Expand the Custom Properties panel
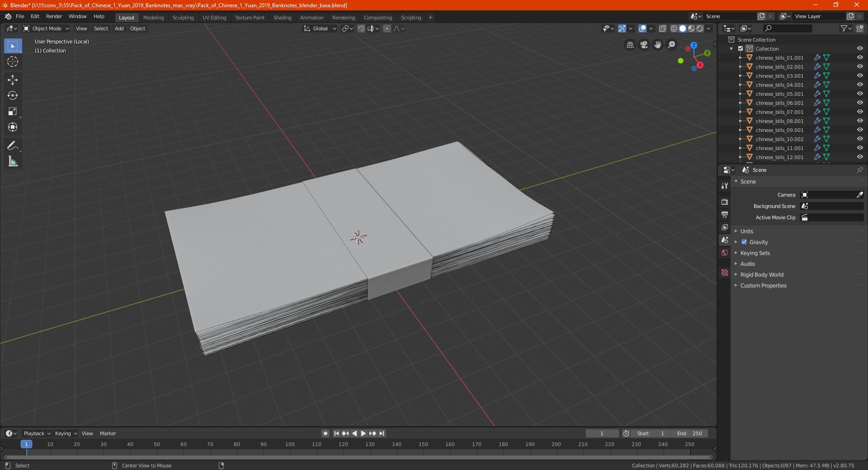The height and width of the screenshot is (470, 868). click(763, 286)
